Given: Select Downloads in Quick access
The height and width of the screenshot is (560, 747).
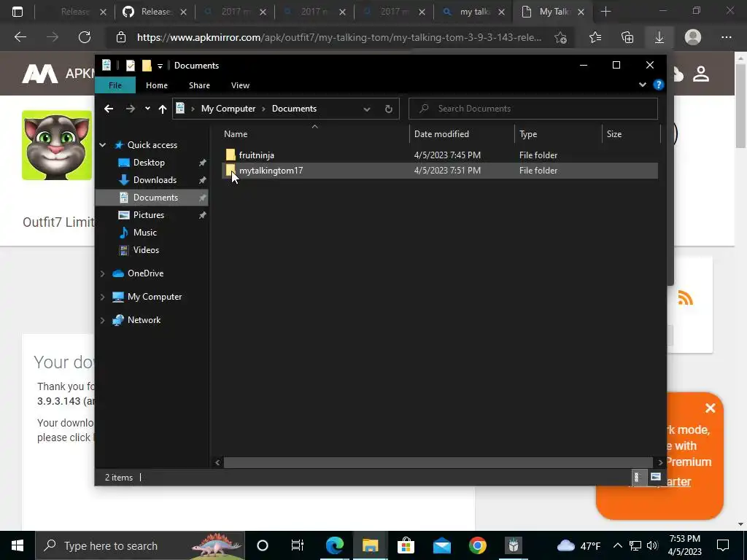Looking at the screenshot, I should coord(155,180).
